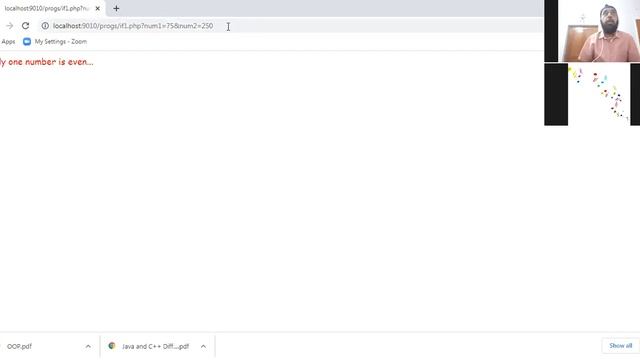Reload the current page
The width and height of the screenshot is (640, 360).
coord(25,26)
